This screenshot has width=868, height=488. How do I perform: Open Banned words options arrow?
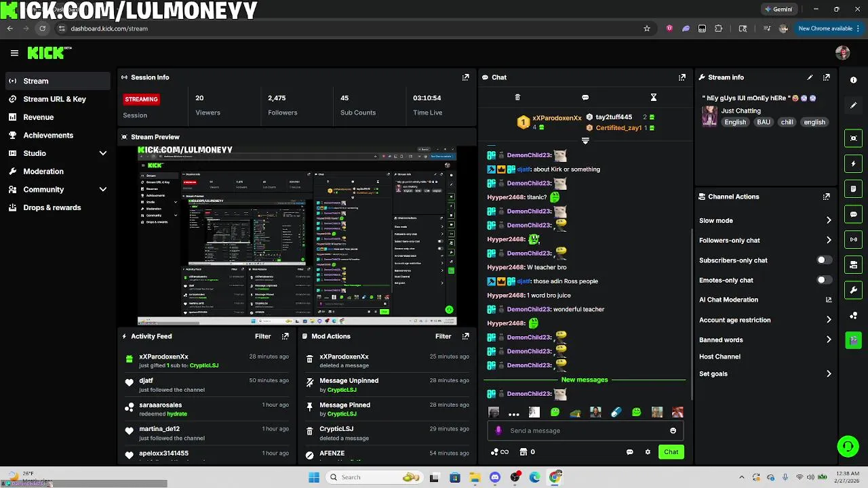(828, 340)
